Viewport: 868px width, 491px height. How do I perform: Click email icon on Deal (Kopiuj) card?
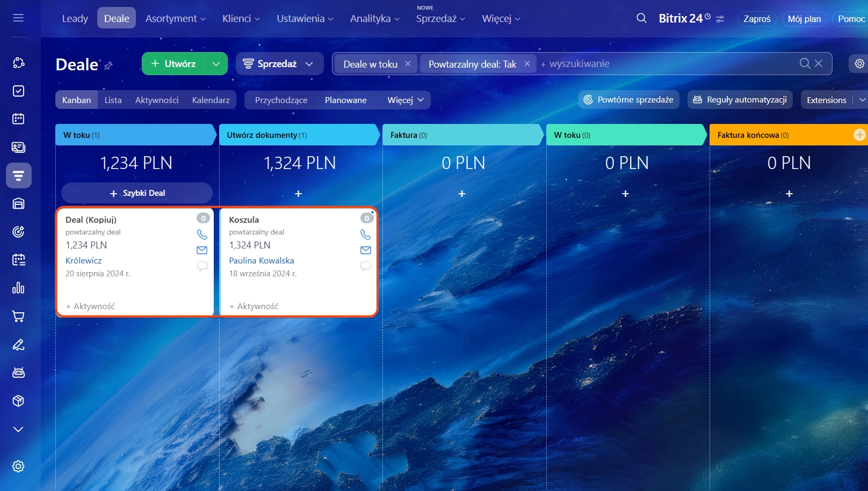coord(202,250)
